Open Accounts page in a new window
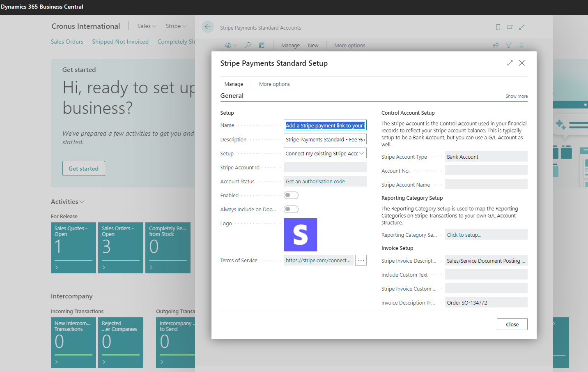588x372 pixels. (510, 27)
